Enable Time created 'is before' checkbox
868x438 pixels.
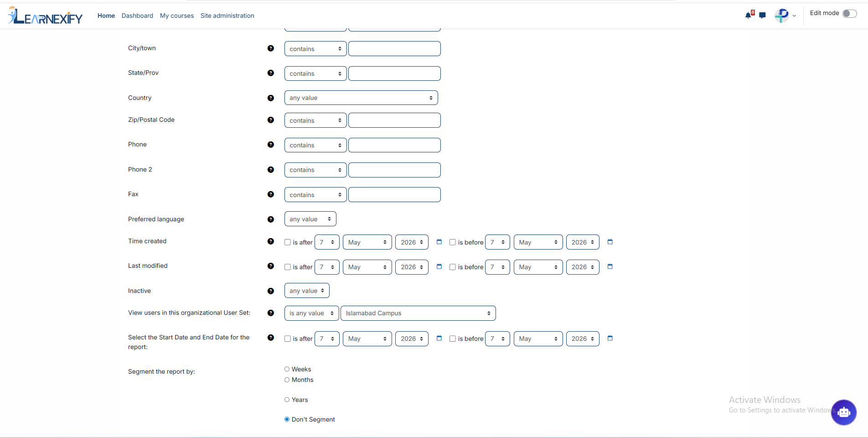tap(453, 242)
